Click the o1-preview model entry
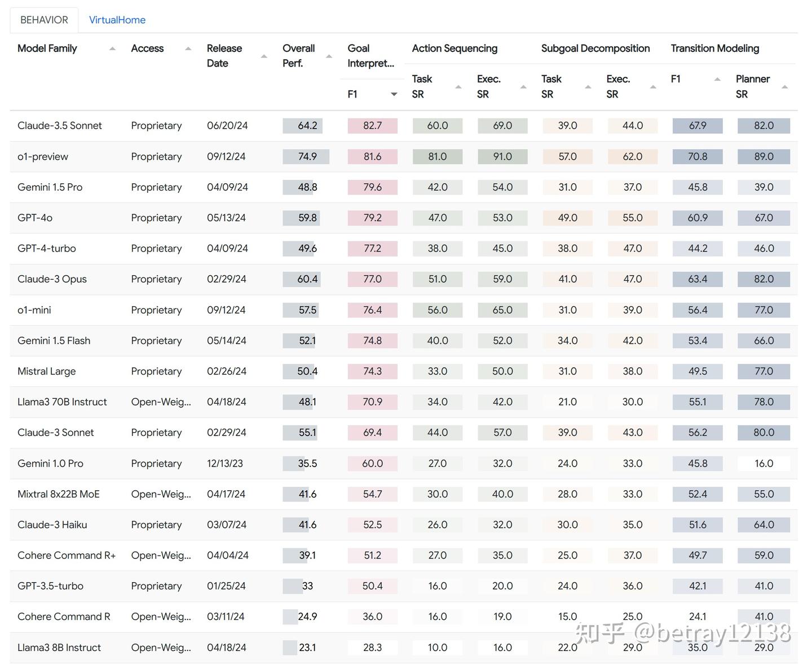Image resolution: width=812 pixels, height=669 pixels. point(43,156)
